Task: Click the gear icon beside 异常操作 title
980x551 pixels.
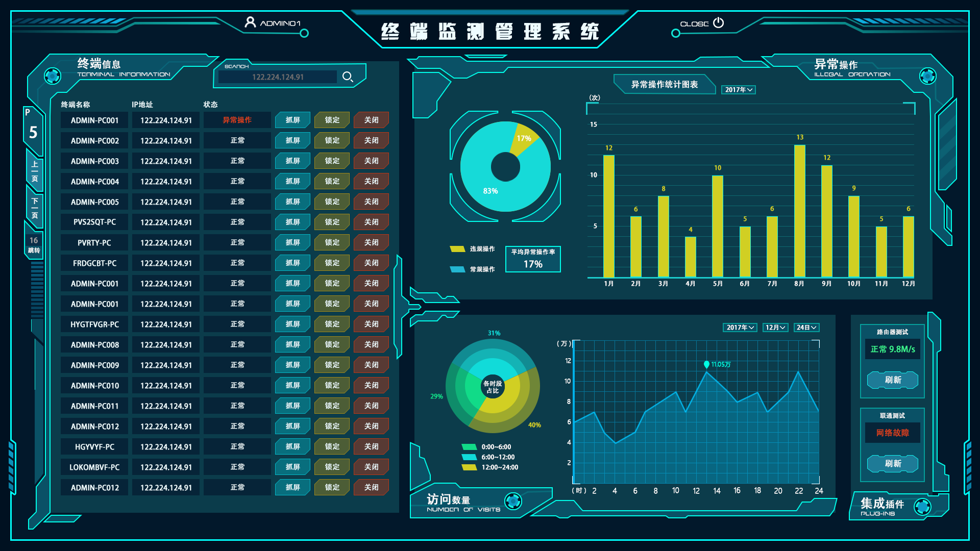Action: [927, 76]
